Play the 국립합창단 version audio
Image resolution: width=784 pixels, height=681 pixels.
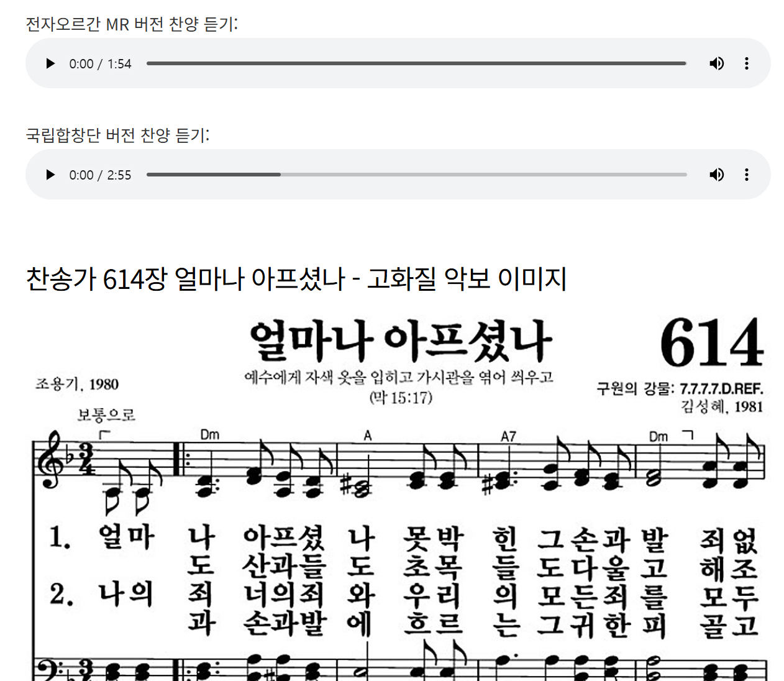click(x=50, y=175)
